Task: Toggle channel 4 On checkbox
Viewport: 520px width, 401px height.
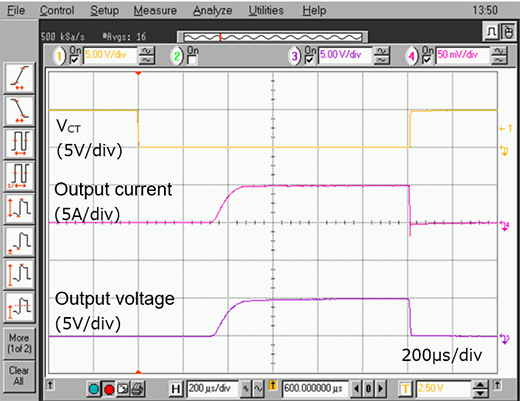Action: 427,59
